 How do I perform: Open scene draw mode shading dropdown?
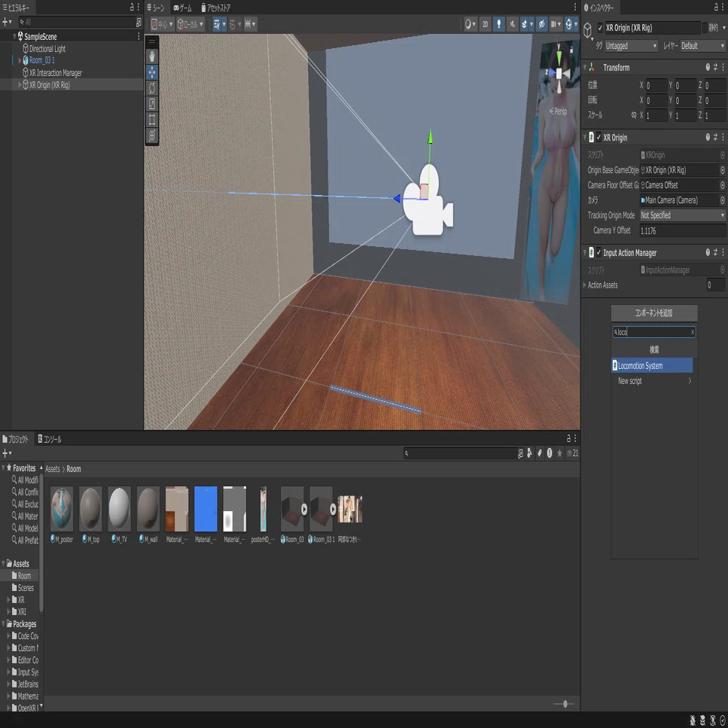pyautogui.click(x=471, y=24)
